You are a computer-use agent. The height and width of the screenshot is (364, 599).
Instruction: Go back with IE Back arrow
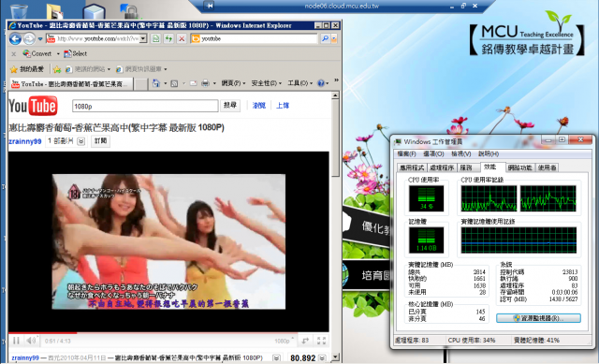coord(15,38)
